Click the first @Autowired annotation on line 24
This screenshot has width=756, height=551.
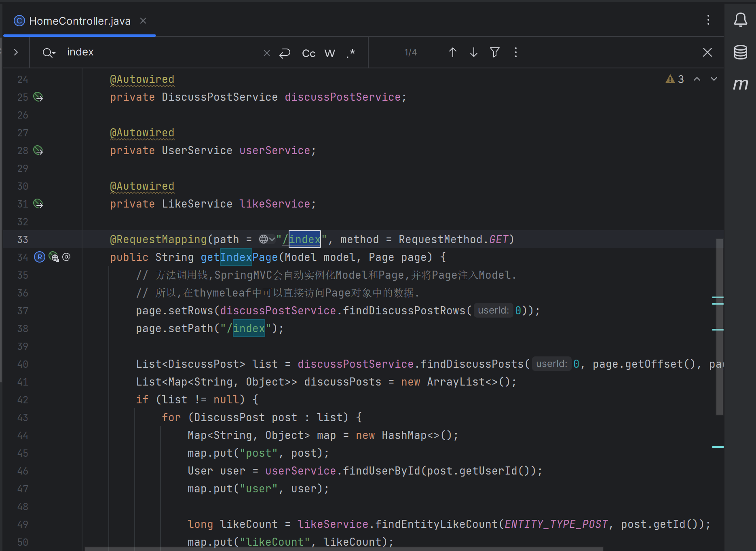coord(142,79)
